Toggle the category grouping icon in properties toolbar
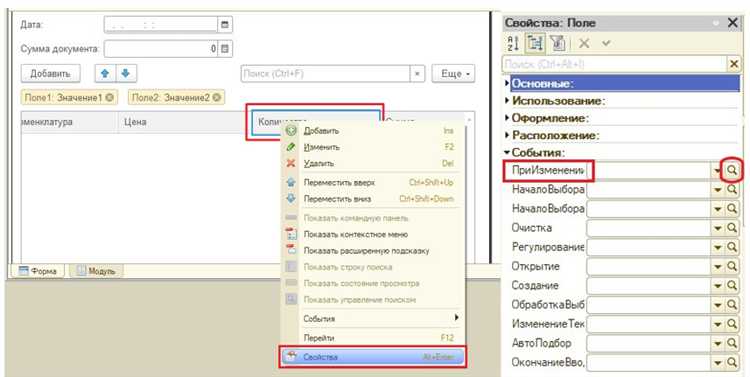This screenshot has height=377, width=750. coord(535,44)
